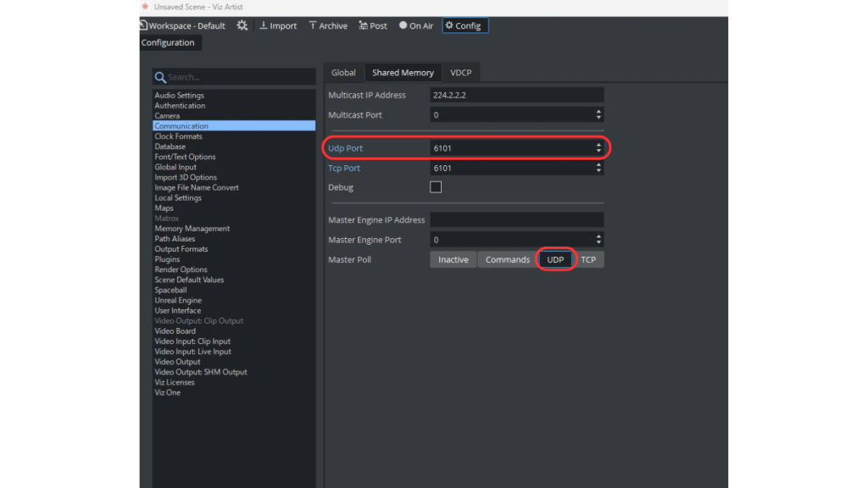Viewport: 868px width, 488px height.
Task: Click the Workspace - Default selector
Action: point(183,25)
